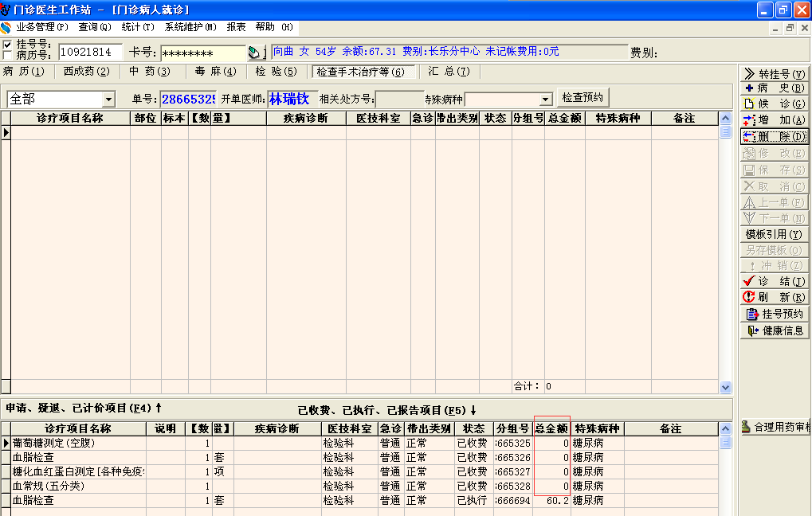Switch to 病历(1) tab
Viewport: 812px width, 516px height.
pos(24,72)
